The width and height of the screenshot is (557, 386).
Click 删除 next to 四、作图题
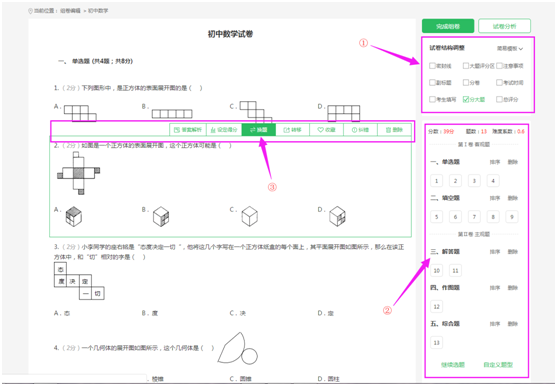click(x=513, y=288)
